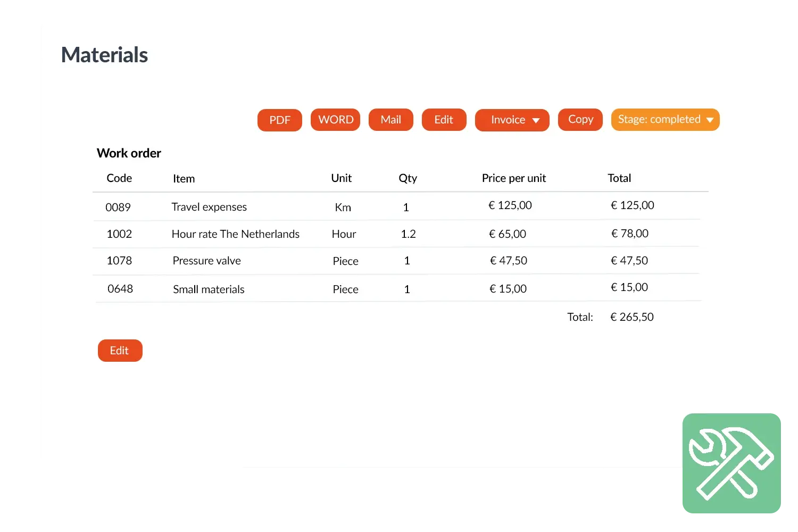Export the work order as PDF

tap(280, 120)
